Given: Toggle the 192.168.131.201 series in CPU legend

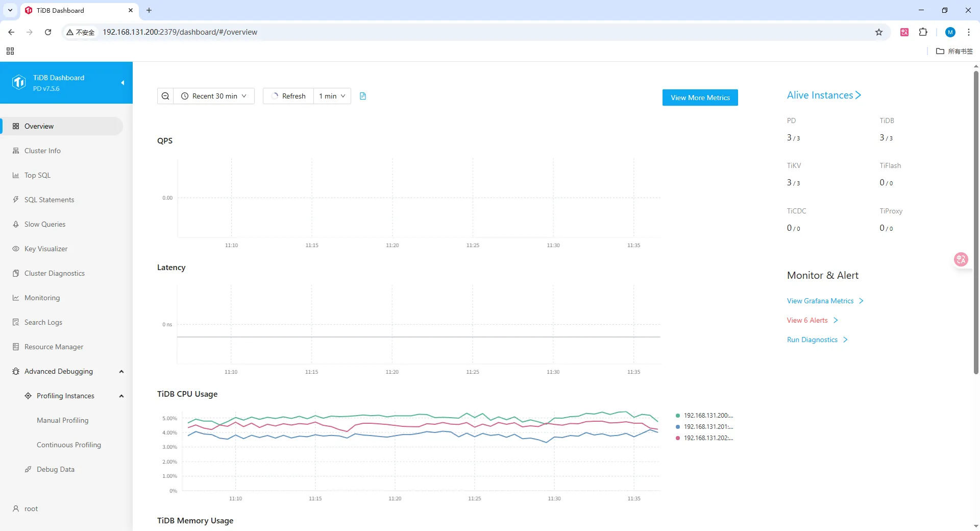Looking at the screenshot, I should [x=707, y=427].
